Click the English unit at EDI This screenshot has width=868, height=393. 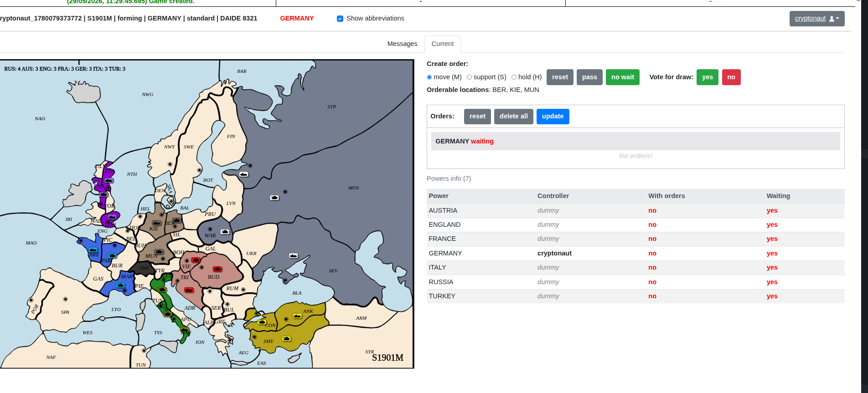pyautogui.click(x=108, y=180)
